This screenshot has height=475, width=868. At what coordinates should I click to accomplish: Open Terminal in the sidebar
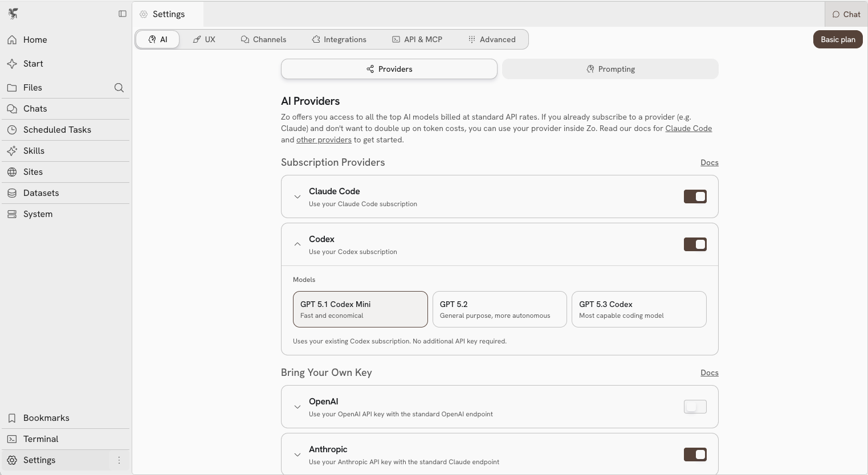point(66,439)
